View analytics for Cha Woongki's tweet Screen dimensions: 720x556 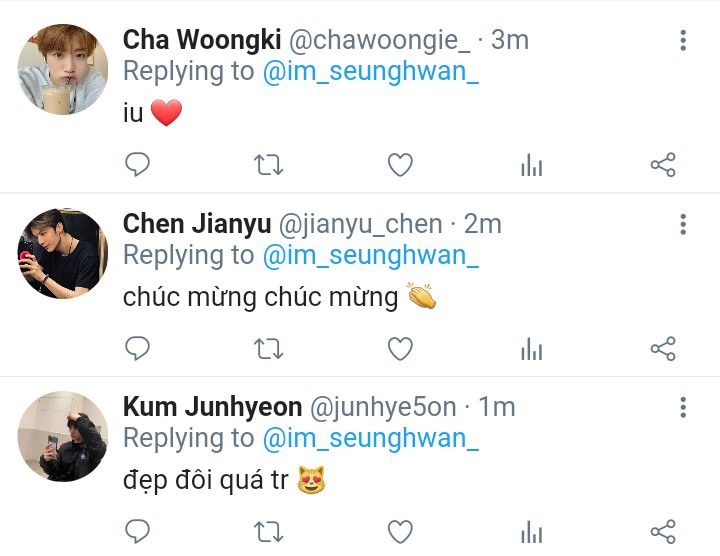(x=532, y=165)
